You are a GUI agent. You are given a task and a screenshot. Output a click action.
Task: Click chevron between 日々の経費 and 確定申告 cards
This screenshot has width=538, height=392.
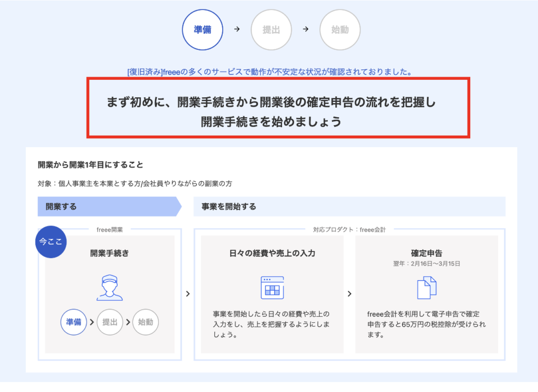pos(349,294)
